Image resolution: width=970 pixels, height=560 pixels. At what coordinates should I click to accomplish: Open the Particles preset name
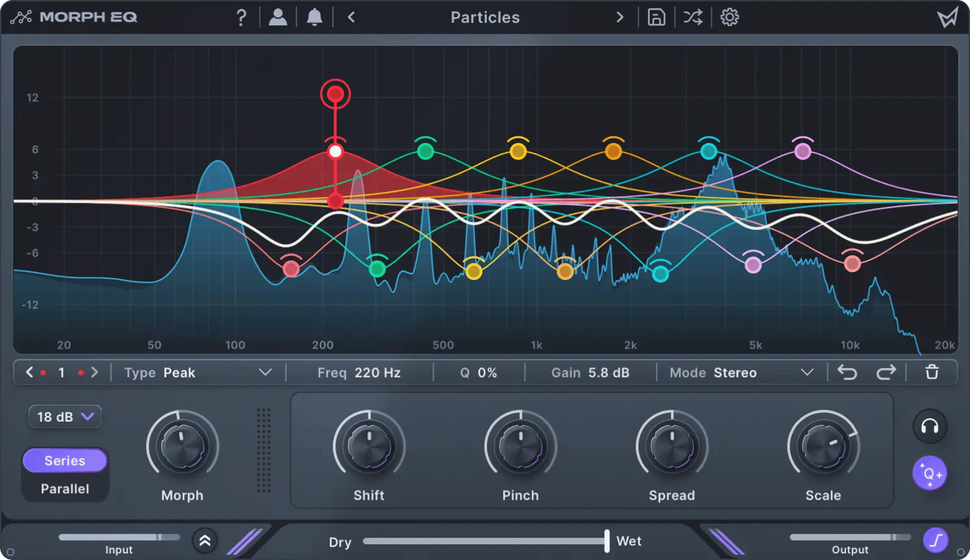pos(485,18)
